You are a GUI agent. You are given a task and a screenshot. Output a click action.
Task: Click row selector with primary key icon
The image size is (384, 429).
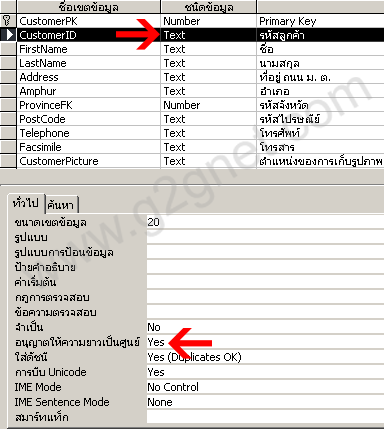[x=8, y=21]
